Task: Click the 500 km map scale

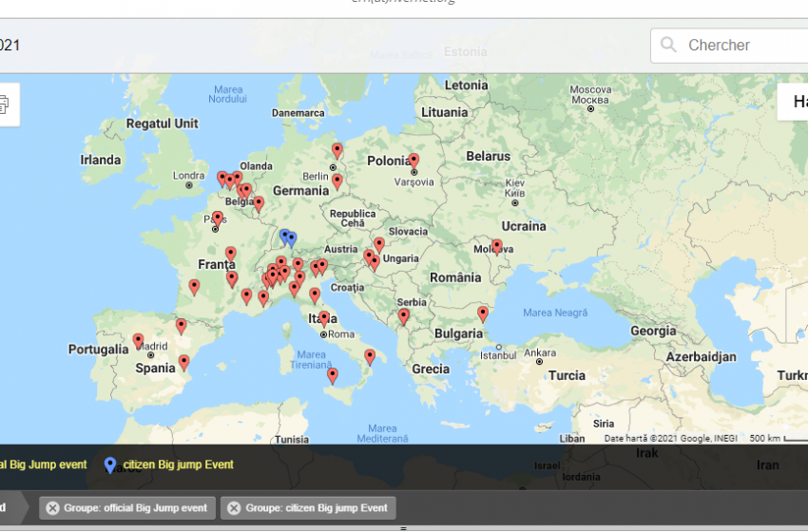Action: 779,438
